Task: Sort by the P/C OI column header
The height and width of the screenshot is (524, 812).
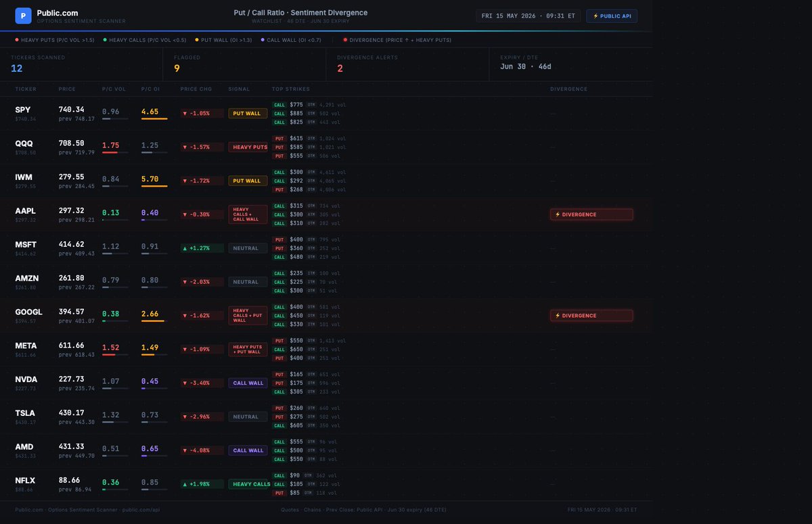Action: 151,89
